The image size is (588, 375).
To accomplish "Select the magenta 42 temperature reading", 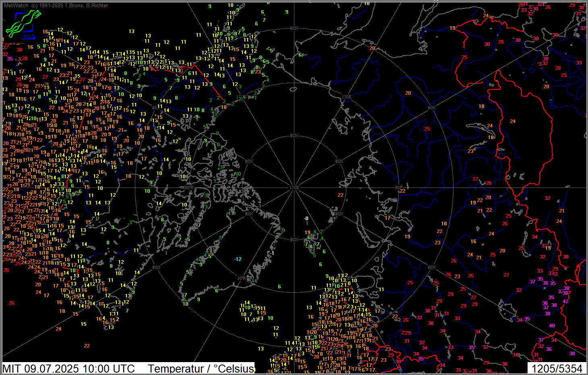I will coord(565,301).
